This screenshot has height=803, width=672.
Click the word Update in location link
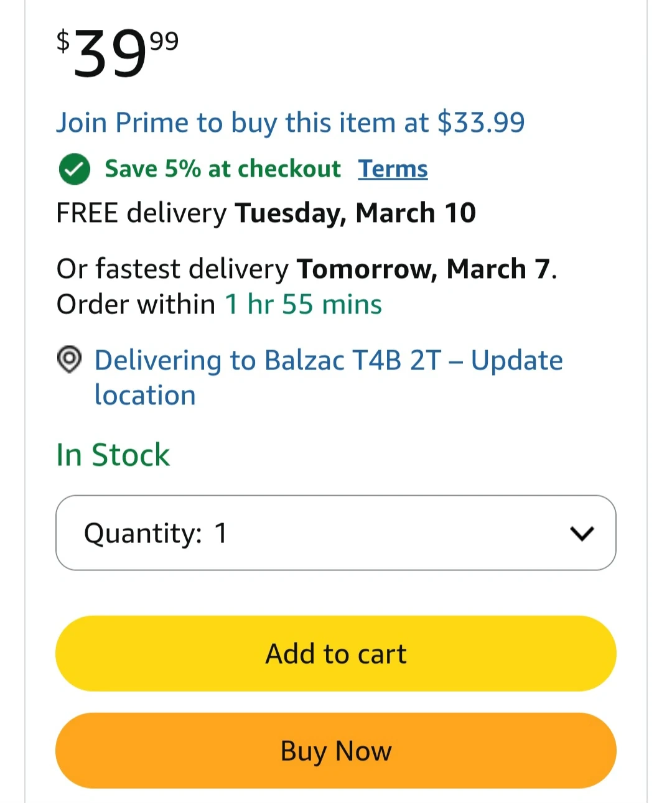516,361
